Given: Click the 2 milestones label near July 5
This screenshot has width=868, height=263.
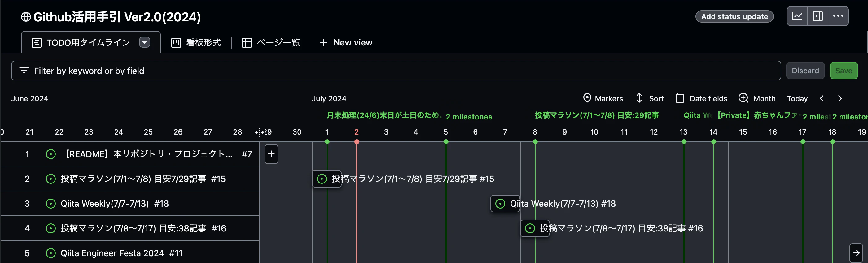Looking at the screenshot, I should pyautogui.click(x=469, y=117).
